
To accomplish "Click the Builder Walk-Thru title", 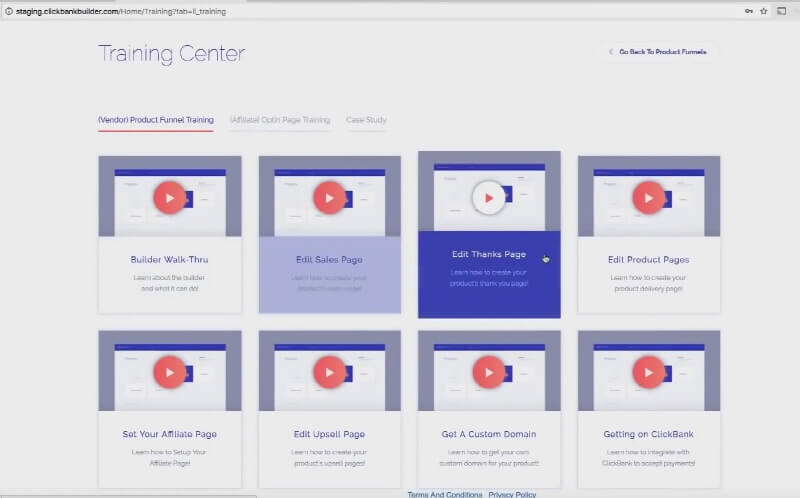I will point(169,259).
